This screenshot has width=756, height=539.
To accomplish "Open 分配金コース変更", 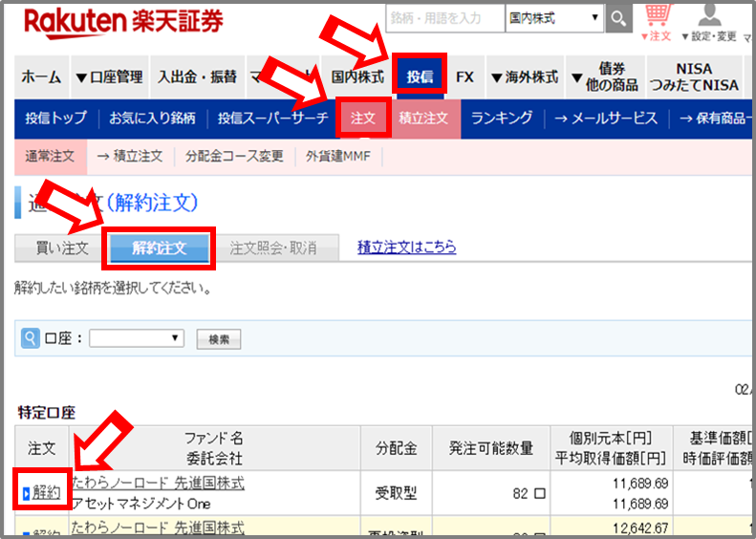I will pos(234,156).
